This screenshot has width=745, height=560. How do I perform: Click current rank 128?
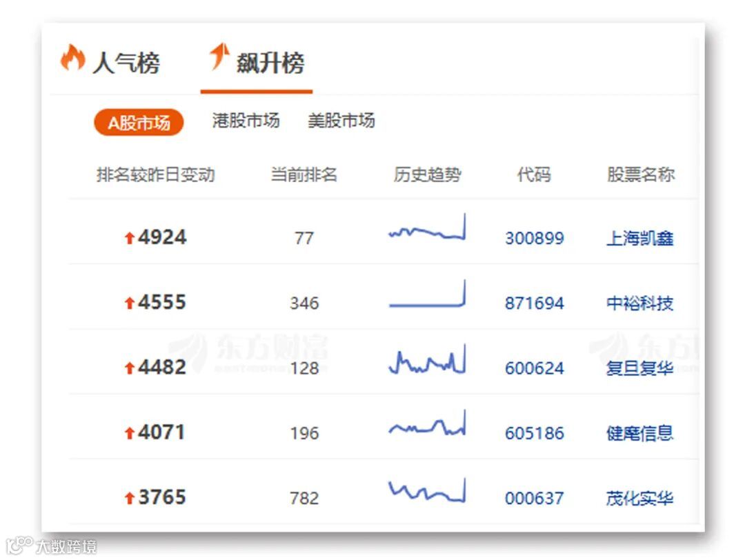pos(304,368)
